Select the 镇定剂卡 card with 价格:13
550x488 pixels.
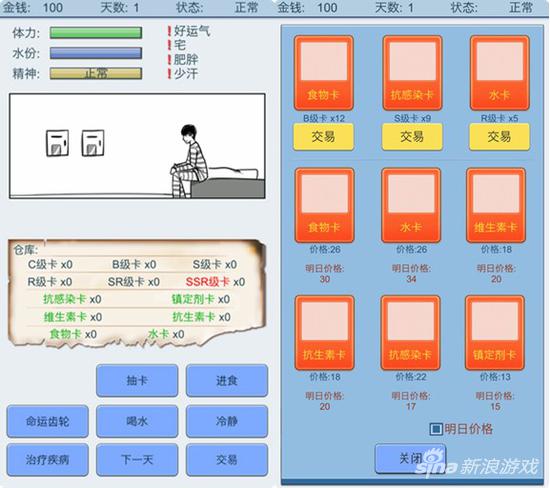pos(495,333)
